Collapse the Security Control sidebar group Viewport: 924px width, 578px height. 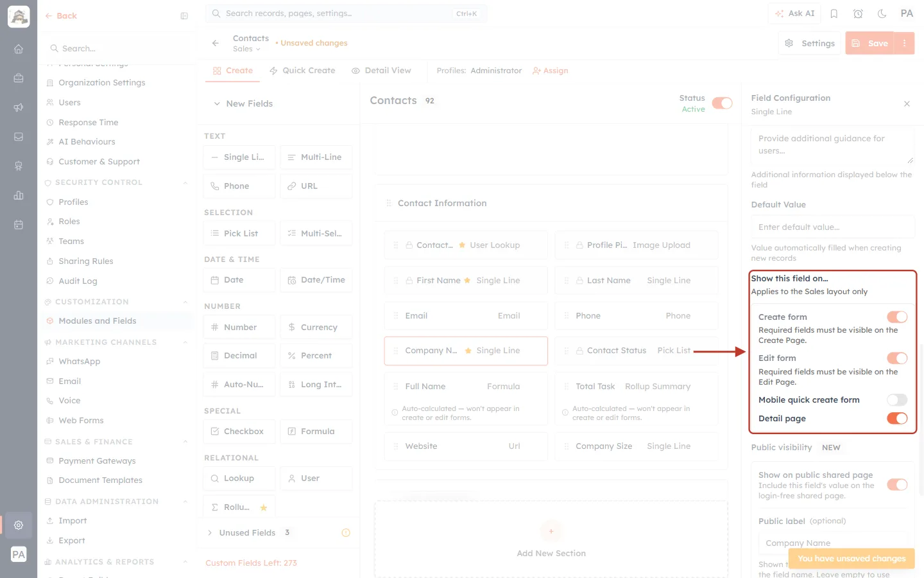(x=185, y=182)
